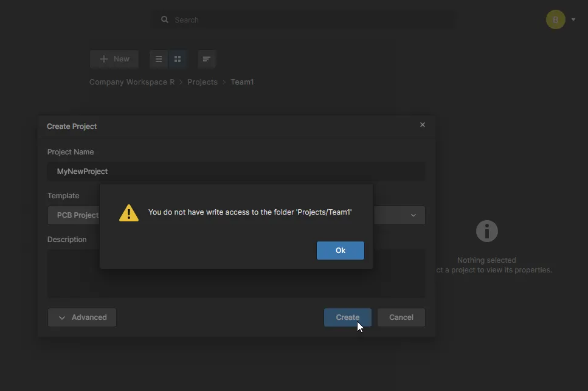Image resolution: width=588 pixels, height=391 pixels.
Task: Switch to list view icon
Action: pos(159,59)
